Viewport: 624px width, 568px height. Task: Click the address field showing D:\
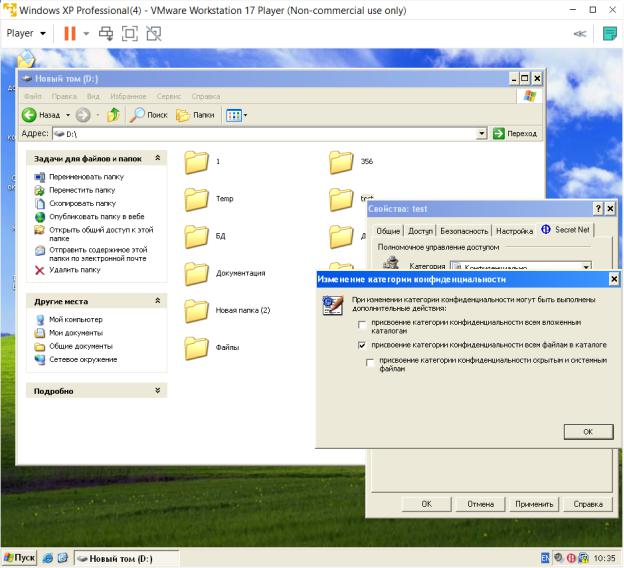point(265,134)
